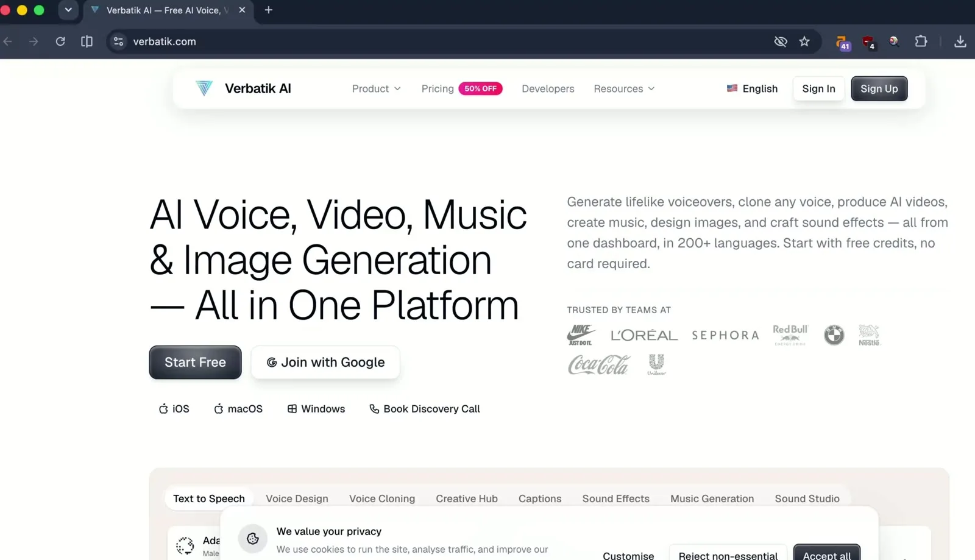Click the Sign In button

coord(818,89)
